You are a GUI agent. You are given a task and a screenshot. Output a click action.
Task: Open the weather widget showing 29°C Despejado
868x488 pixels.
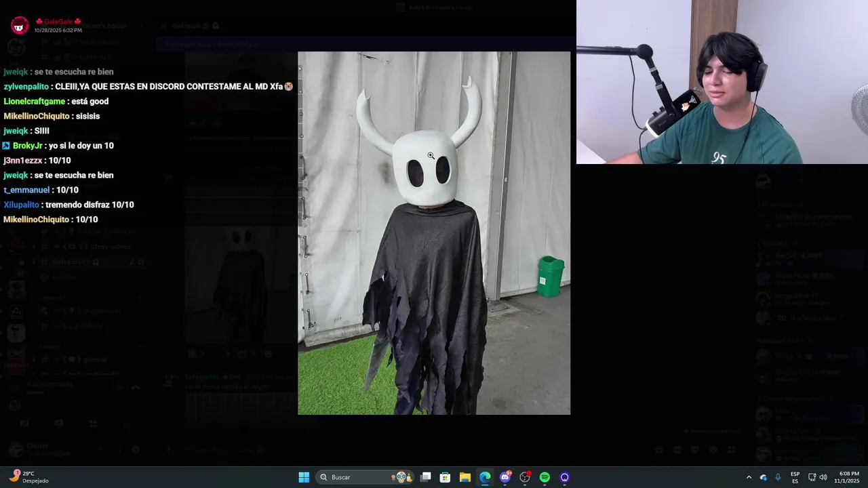coord(28,477)
